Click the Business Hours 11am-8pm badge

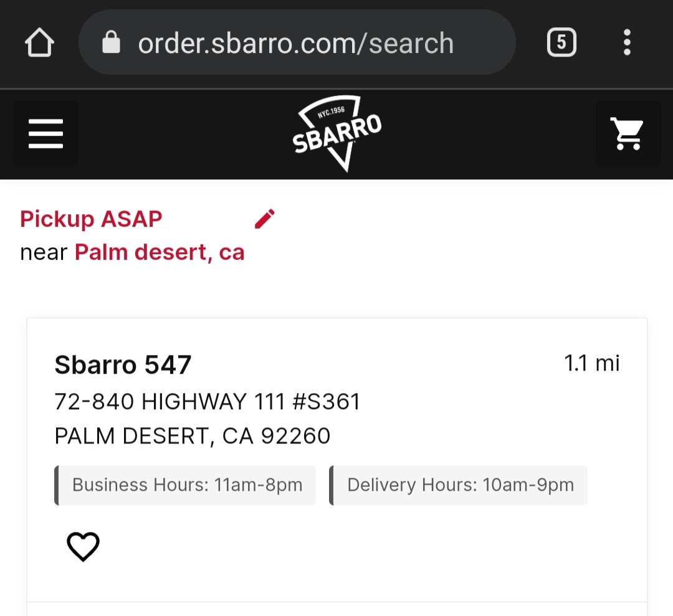(x=186, y=485)
